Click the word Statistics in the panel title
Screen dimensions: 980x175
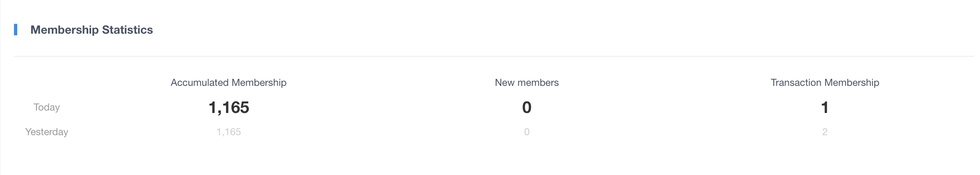127,30
